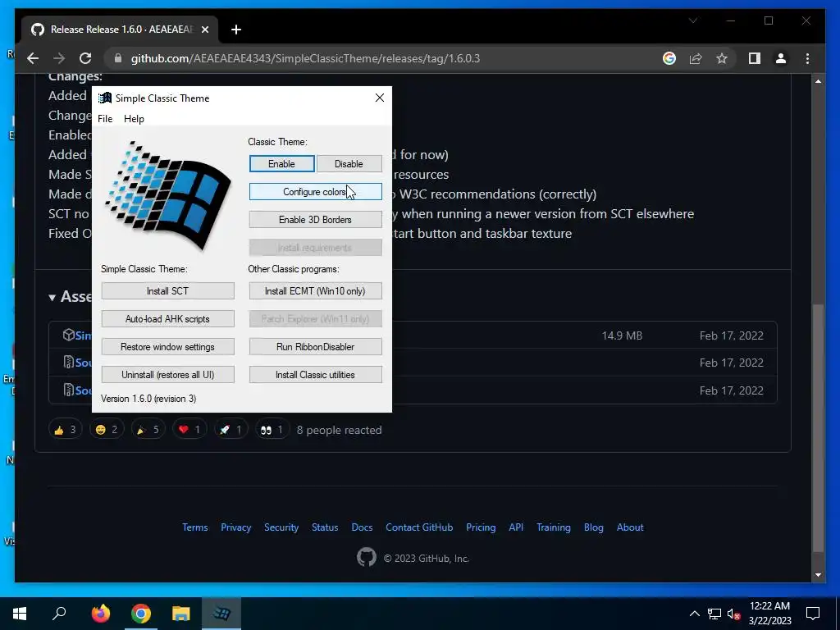Open Docs footer link
Screen dimensions: 840x630
point(362,527)
